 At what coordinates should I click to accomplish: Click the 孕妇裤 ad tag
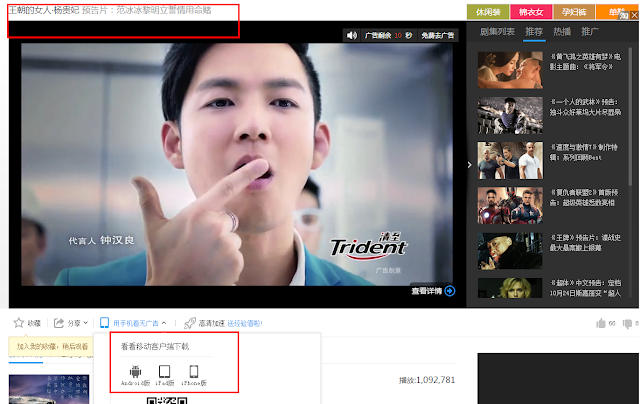tap(574, 12)
